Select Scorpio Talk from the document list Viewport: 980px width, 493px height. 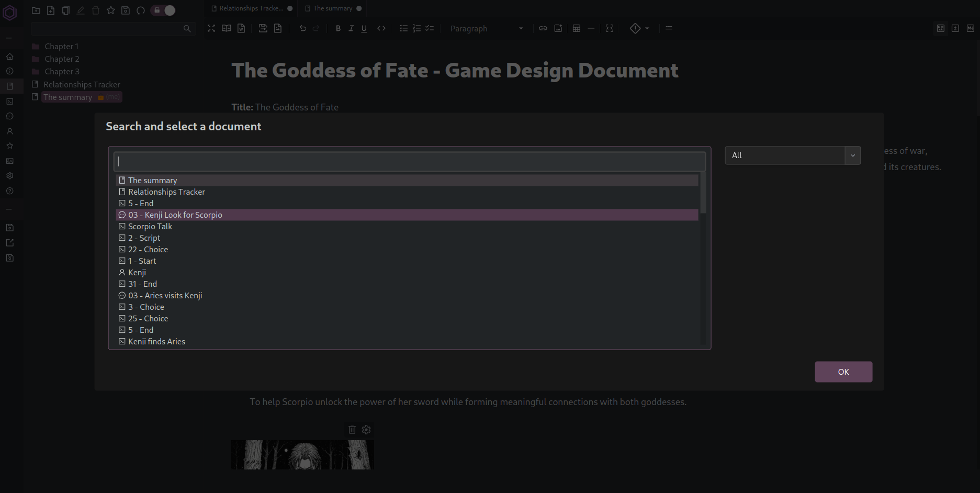(150, 226)
